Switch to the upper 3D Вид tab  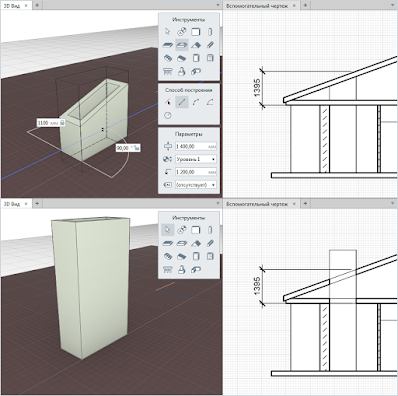point(12,6)
